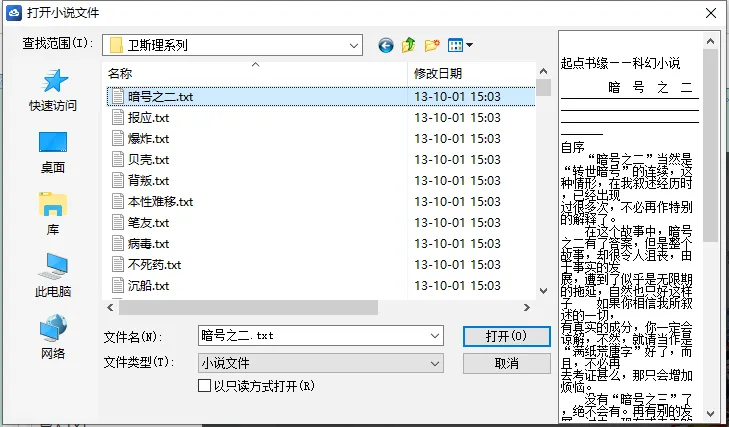Expand the 卫斯理系列 look-in folder dropdown
Image resolution: width=729 pixels, height=427 pixels.
[x=353, y=46]
